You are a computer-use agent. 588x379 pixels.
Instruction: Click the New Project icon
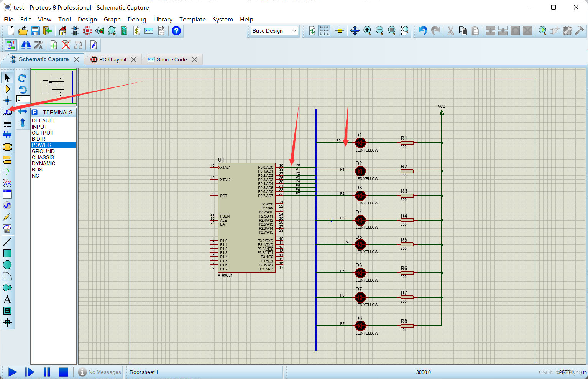click(x=11, y=31)
